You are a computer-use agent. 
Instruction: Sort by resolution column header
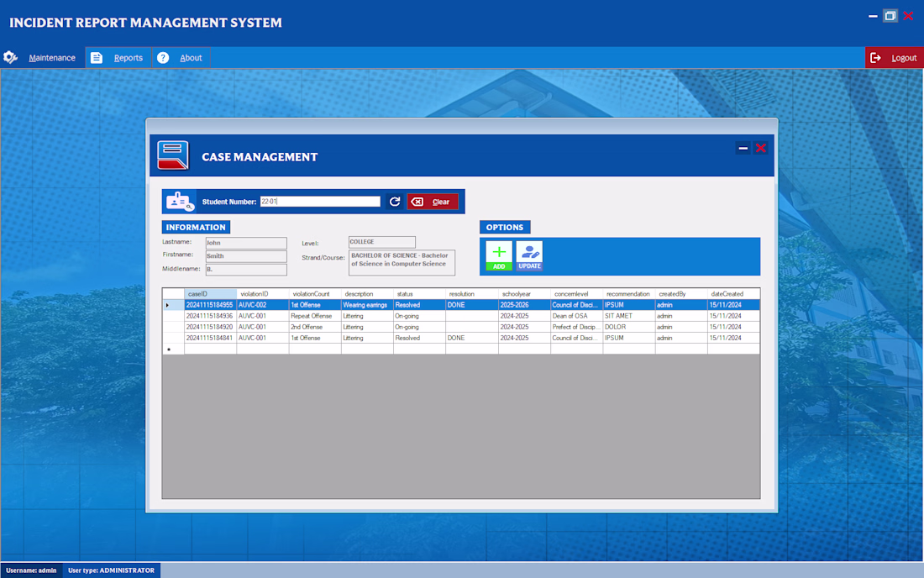[471, 293]
